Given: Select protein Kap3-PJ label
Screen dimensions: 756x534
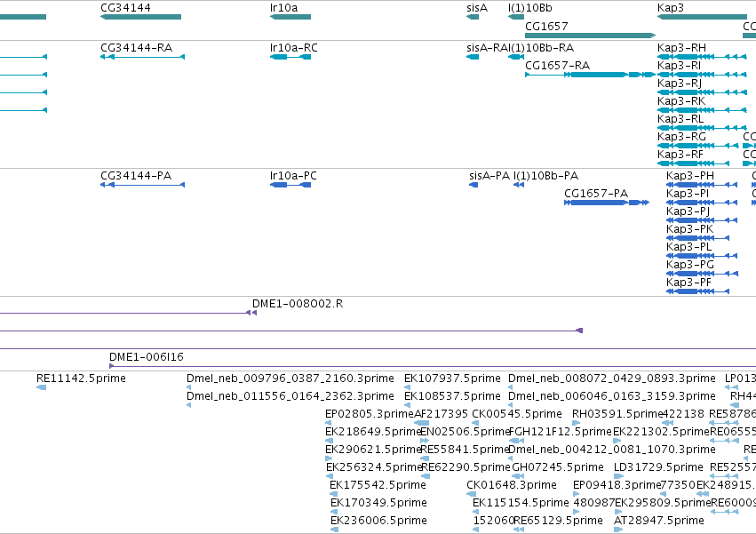Looking at the screenshot, I should [x=688, y=211].
